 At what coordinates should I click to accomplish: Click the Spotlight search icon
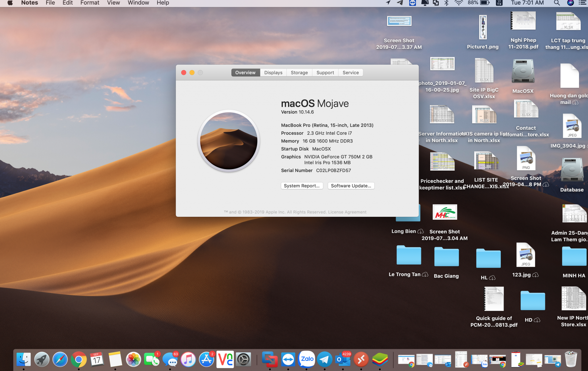pyautogui.click(x=557, y=3)
